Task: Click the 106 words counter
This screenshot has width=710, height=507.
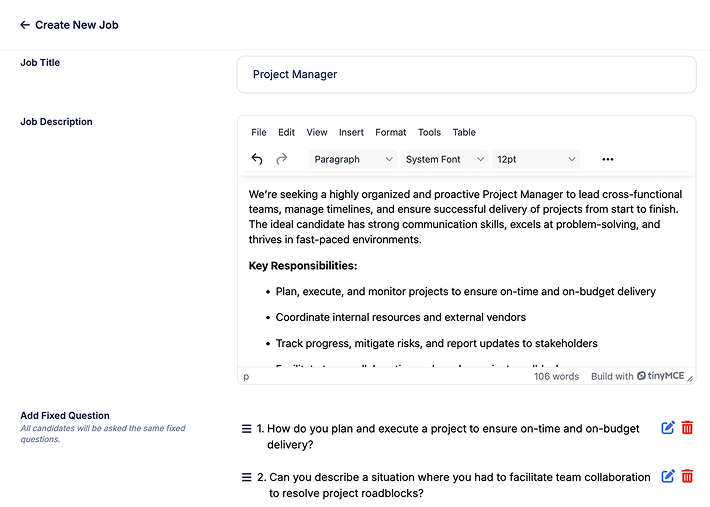Action: click(x=556, y=376)
